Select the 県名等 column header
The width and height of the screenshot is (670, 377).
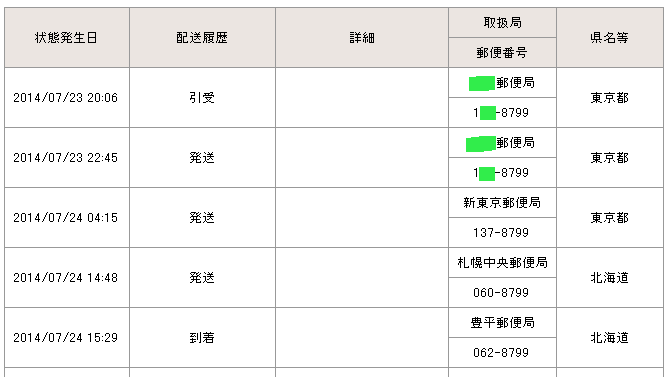pyautogui.click(x=610, y=38)
